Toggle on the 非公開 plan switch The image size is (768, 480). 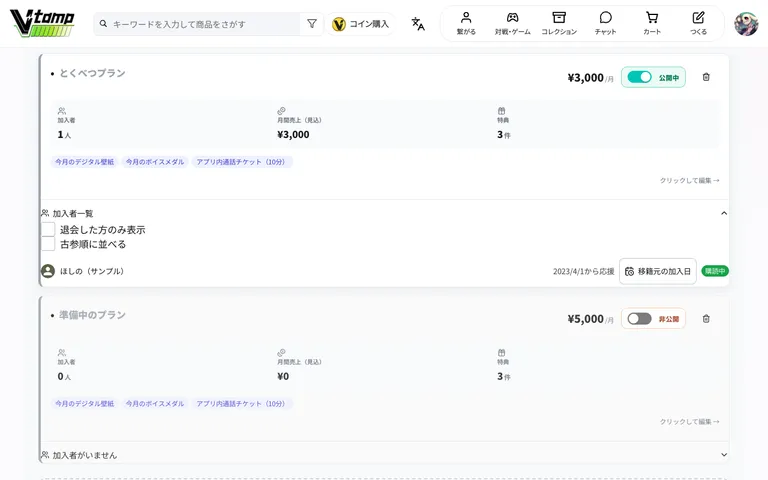639,319
